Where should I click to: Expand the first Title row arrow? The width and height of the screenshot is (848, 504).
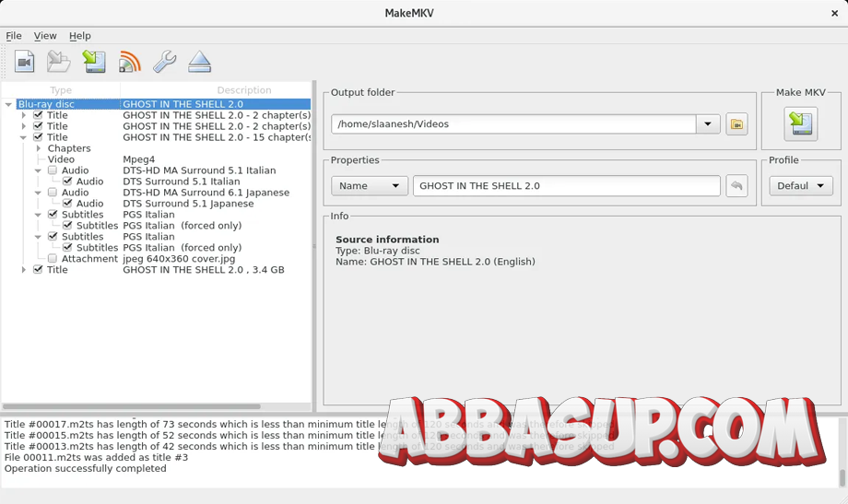point(23,115)
